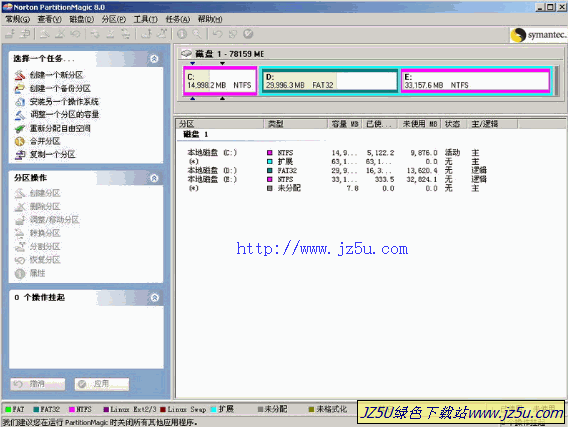568x427 pixels.
Task: Open the 任务(A) menu
Action: pyautogui.click(x=178, y=19)
